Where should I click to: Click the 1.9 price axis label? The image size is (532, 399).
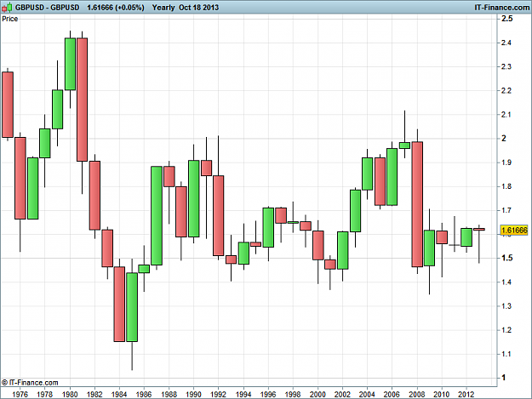coord(506,162)
